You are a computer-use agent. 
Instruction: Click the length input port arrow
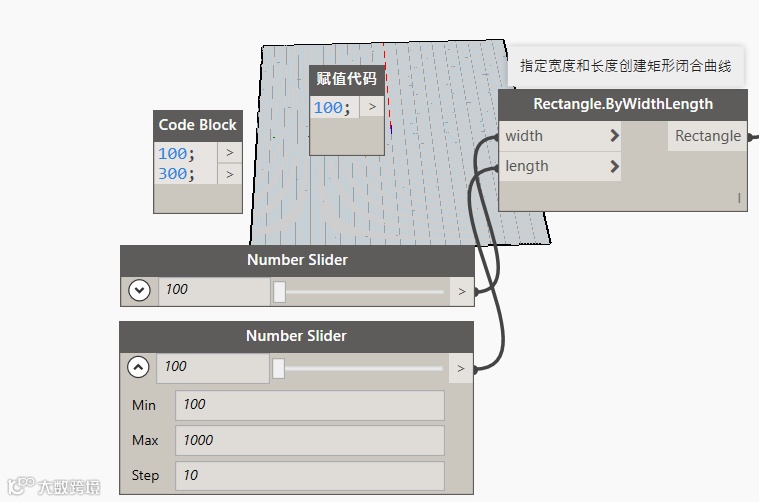614,167
